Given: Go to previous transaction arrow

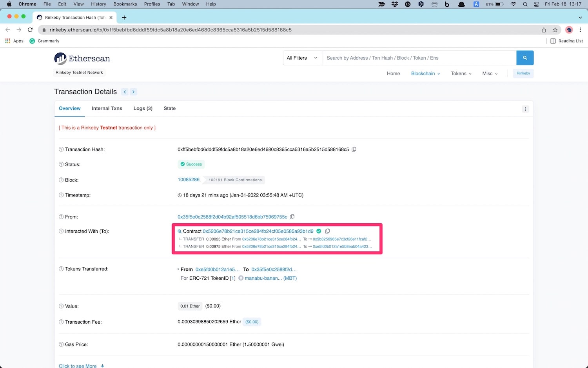Looking at the screenshot, I should pos(125,92).
